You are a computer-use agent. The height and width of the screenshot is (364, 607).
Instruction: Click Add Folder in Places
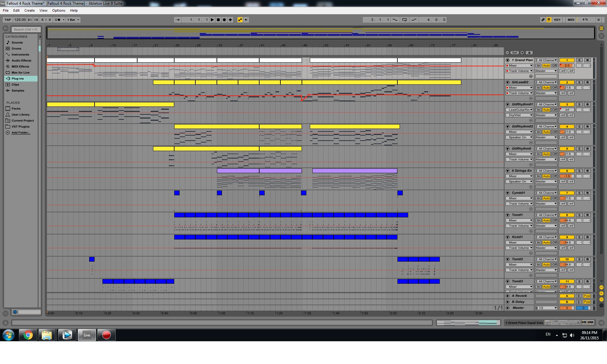(21, 132)
